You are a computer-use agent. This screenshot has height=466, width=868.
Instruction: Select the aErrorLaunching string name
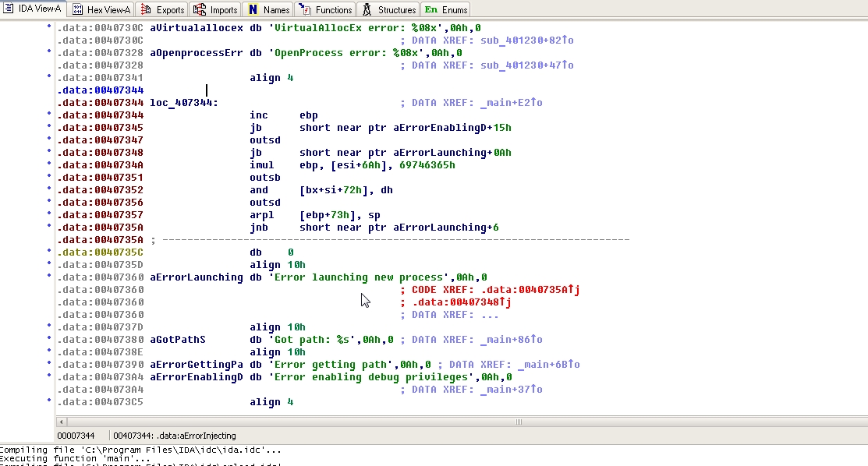click(x=196, y=277)
